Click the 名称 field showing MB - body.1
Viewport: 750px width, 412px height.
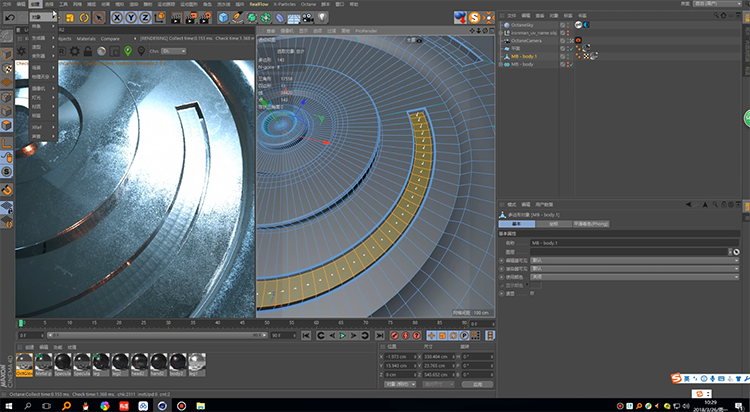click(x=635, y=243)
